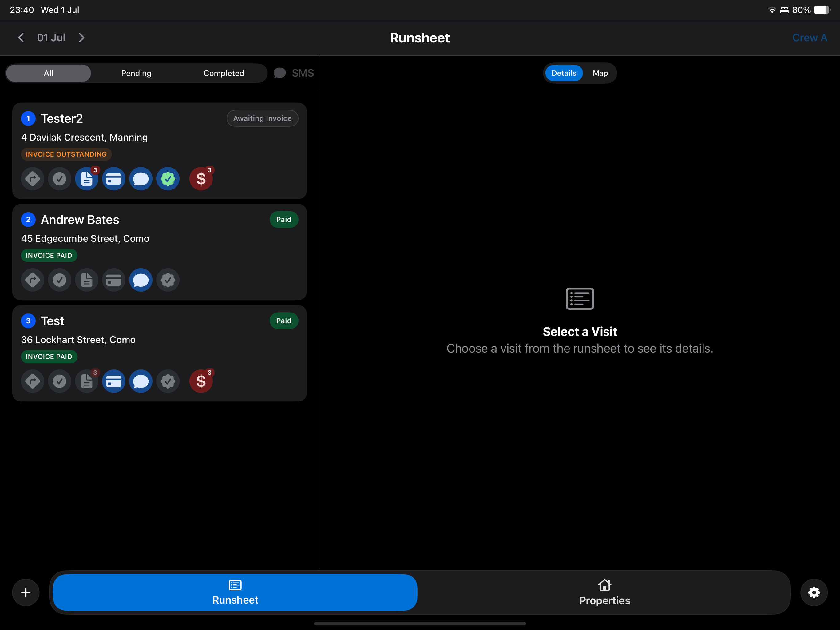840x630 pixels.
Task: Tap checkmark icon on Test card
Action: click(x=60, y=381)
